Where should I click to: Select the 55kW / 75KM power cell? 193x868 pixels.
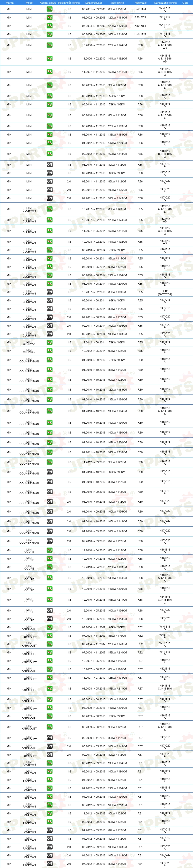pyautogui.click(x=117, y=96)
